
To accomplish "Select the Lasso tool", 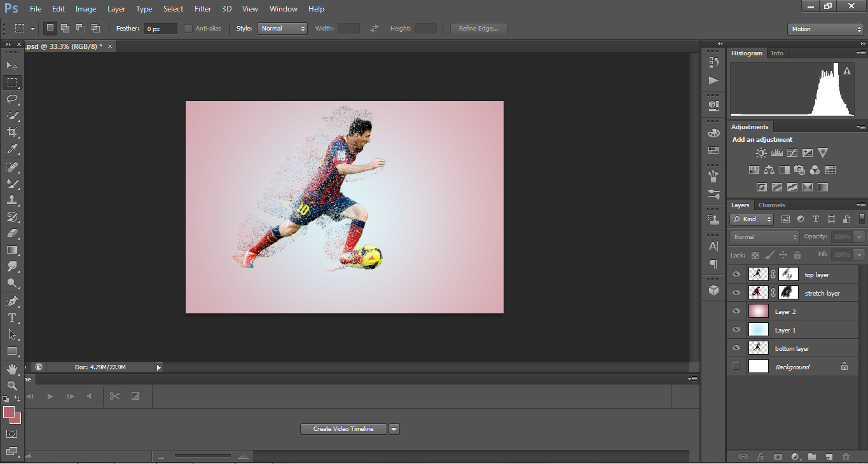I will pyautogui.click(x=11, y=99).
